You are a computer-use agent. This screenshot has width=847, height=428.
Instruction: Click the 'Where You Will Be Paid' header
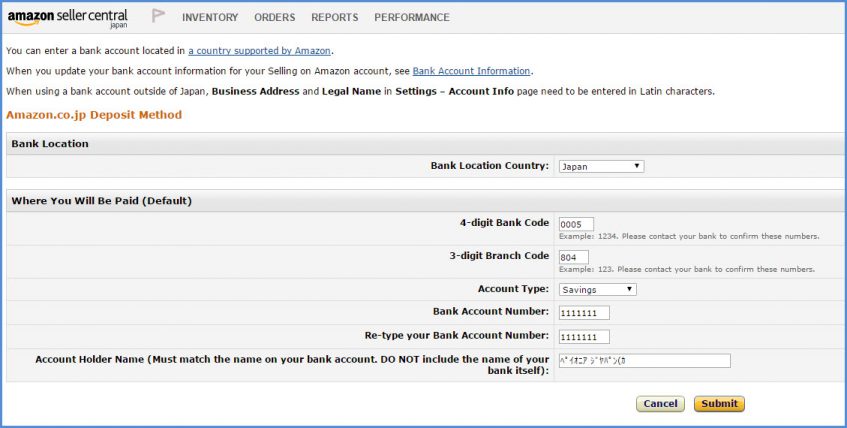(x=101, y=201)
